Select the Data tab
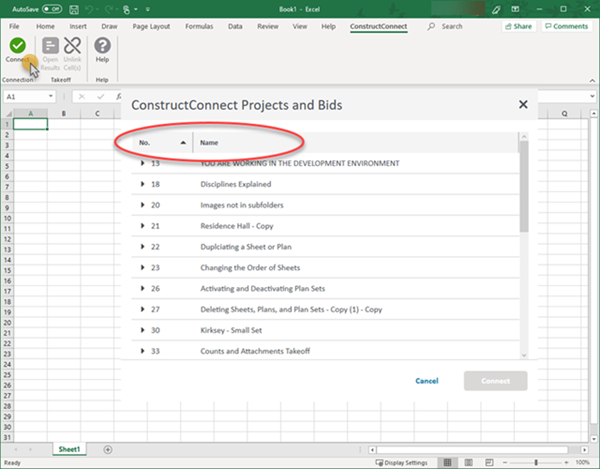600x469 pixels. tap(235, 26)
